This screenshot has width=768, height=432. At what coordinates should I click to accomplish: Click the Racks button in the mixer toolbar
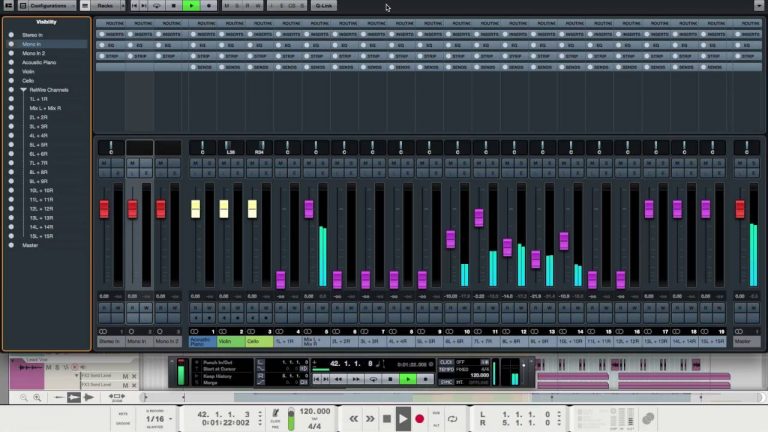105,6
